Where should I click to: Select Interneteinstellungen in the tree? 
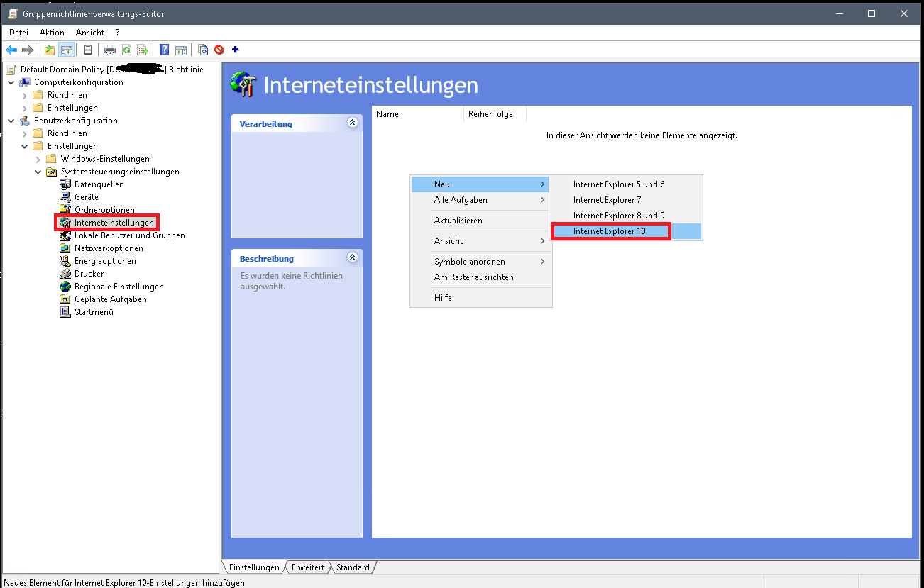click(114, 223)
